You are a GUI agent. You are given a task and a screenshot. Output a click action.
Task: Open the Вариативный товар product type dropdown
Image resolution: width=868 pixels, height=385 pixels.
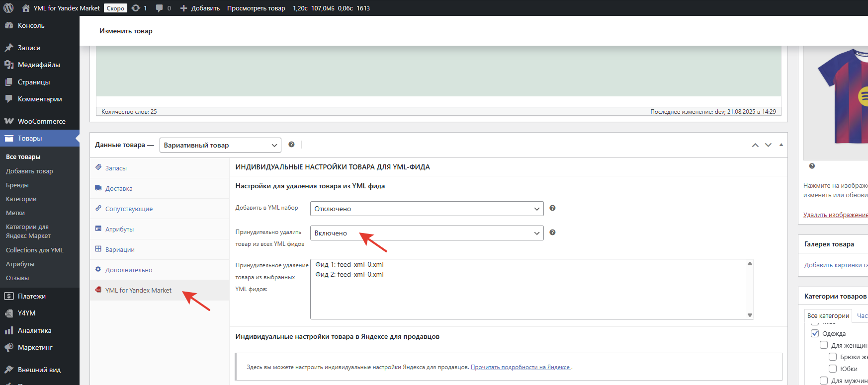pyautogui.click(x=220, y=145)
